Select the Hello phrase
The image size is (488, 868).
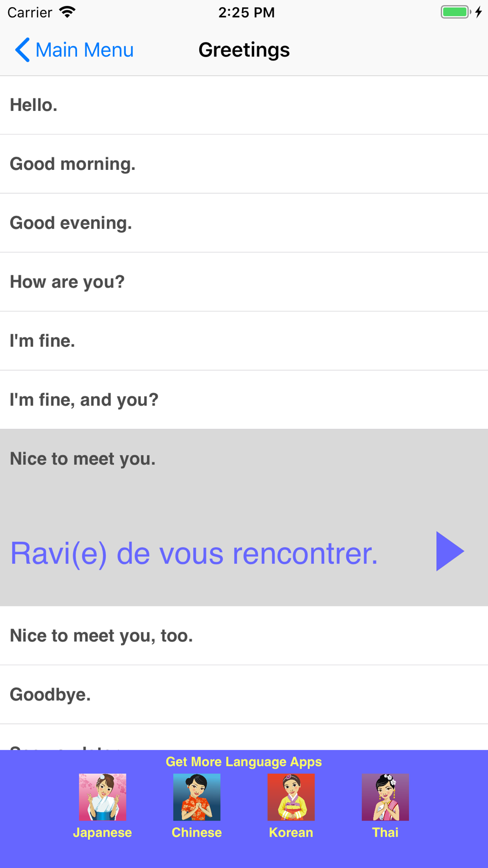click(x=244, y=105)
